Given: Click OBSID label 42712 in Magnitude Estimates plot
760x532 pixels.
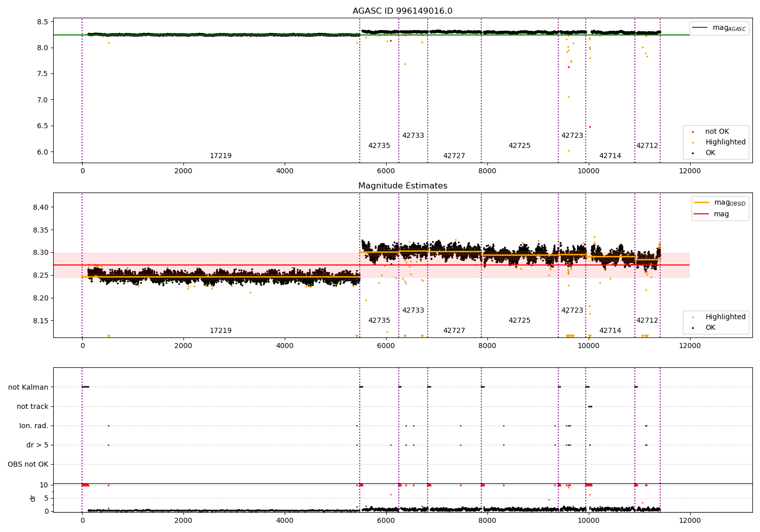Looking at the screenshot, I should [x=647, y=321].
